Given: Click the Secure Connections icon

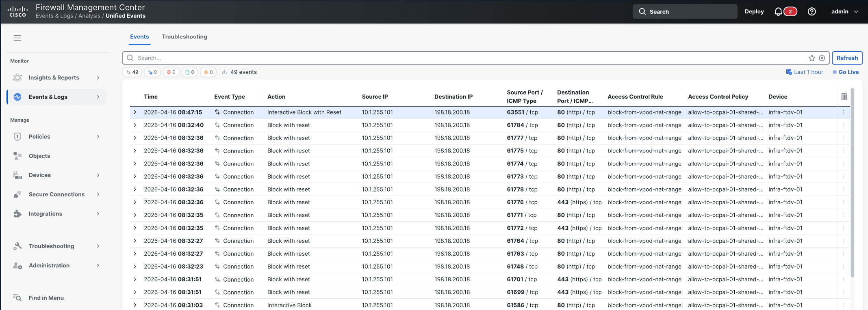Looking at the screenshot, I should point(17,194).
